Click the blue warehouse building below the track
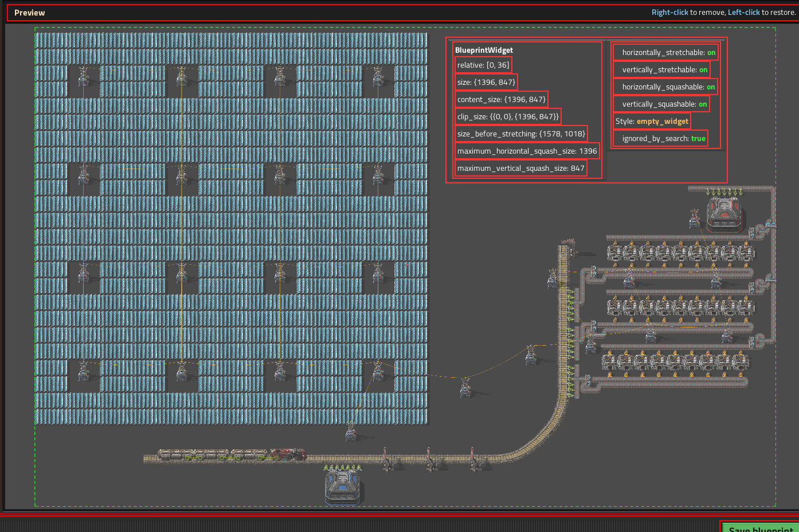This screenshot has width=799, height=532. pos(343,488)
